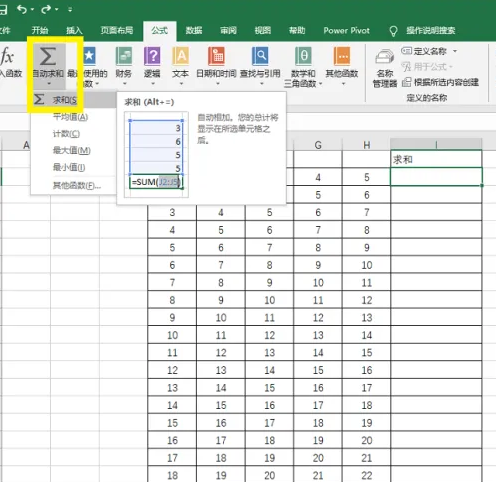496x482 pixels.
Task: Choose Count (计数) from AutoSum menu
Action: point(73,134)
